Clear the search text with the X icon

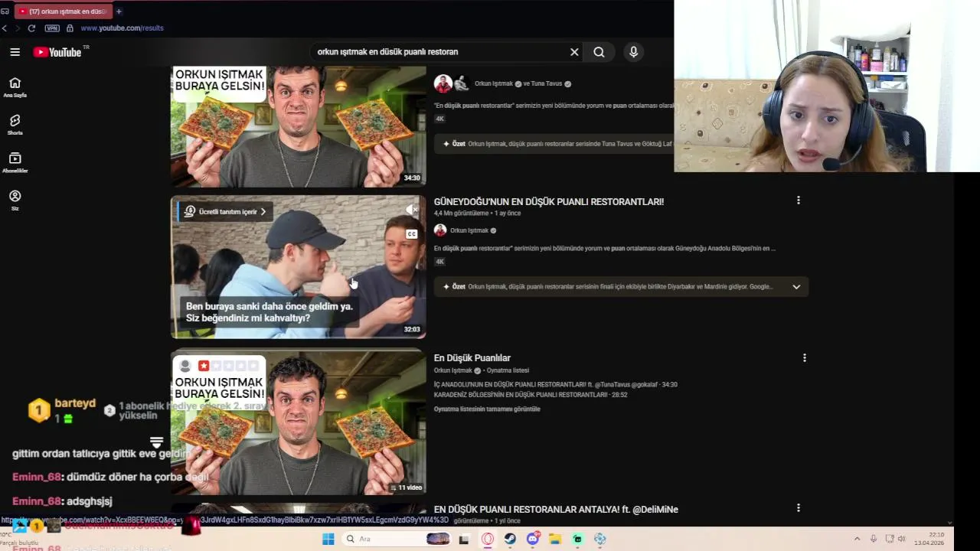[574, 52]
